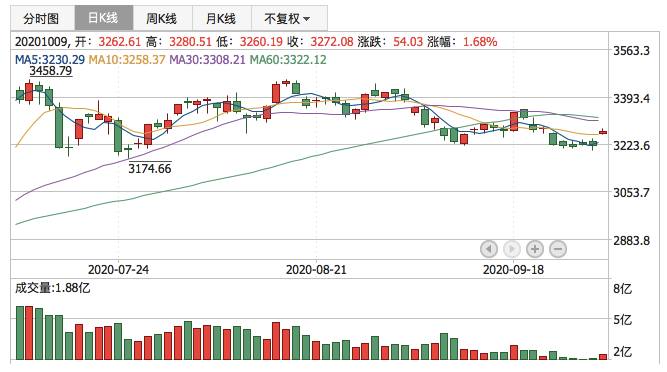
Task: Click the 2020-09-18 date axis label
Action: pyautogui.click(x=513, y=270)
